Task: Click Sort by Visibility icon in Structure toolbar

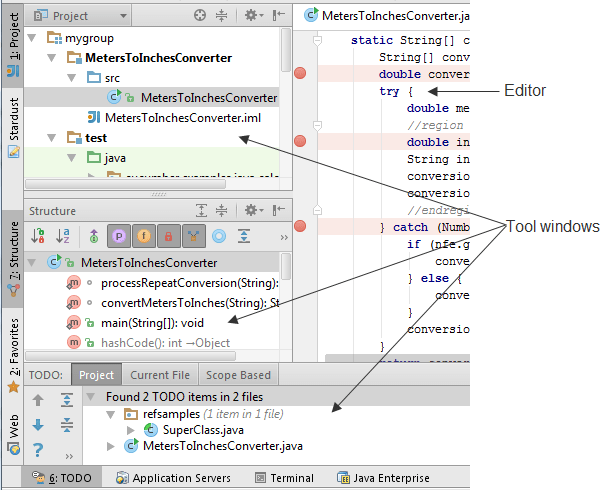Action: coord(38,236)
